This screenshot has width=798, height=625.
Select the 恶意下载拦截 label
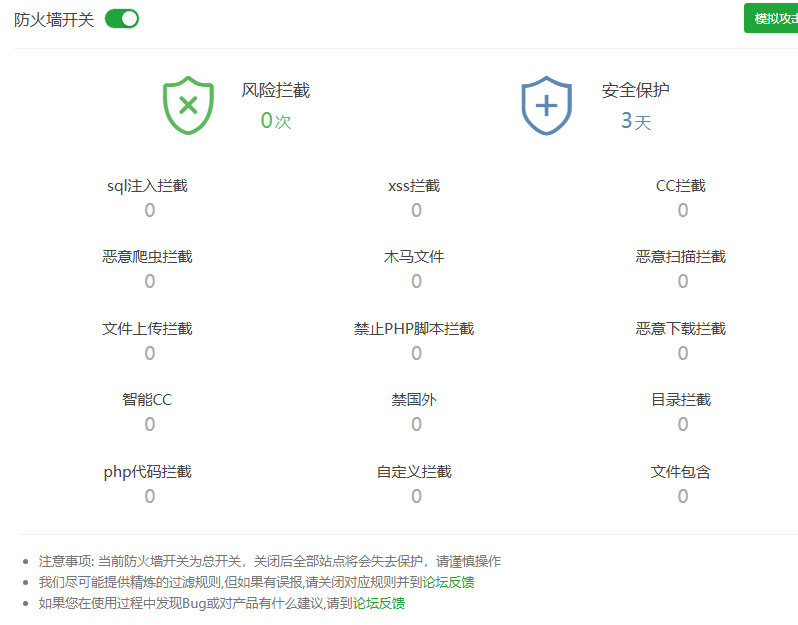(x=681, y=328)
